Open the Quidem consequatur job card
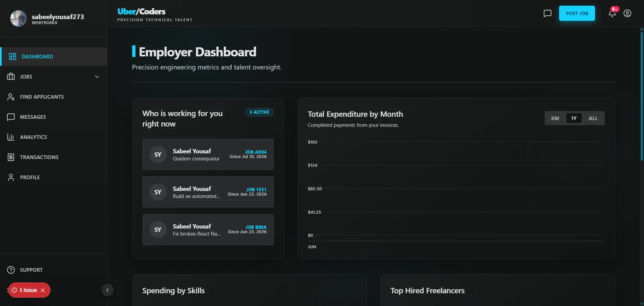The image size is (644, 306). [208, 154]
